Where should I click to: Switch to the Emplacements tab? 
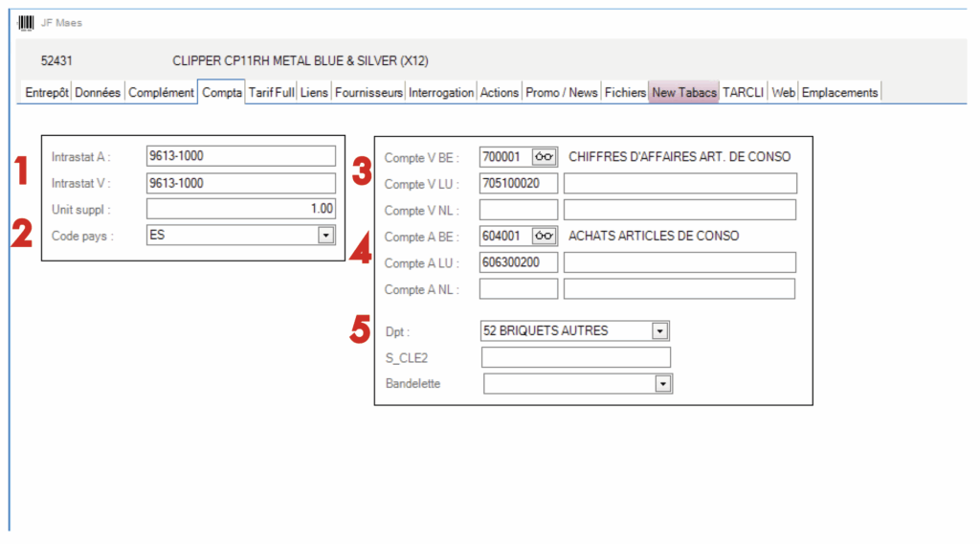pyautogui.click(x=839, y=93)
